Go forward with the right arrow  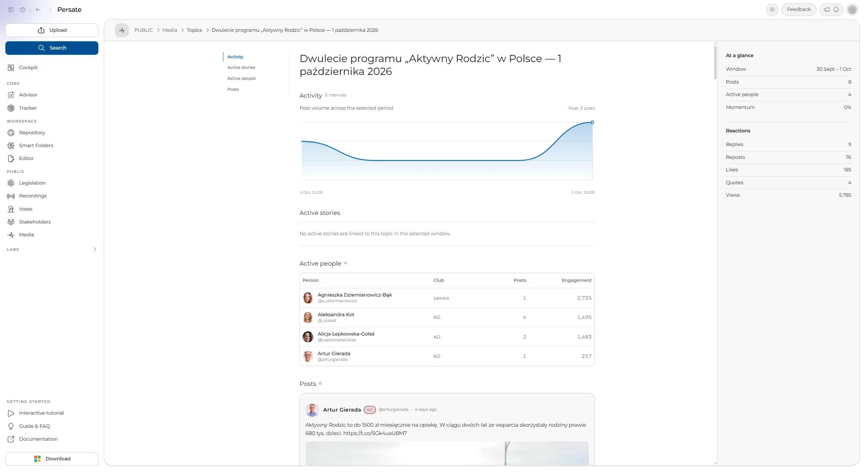click(x=50, y=10)
